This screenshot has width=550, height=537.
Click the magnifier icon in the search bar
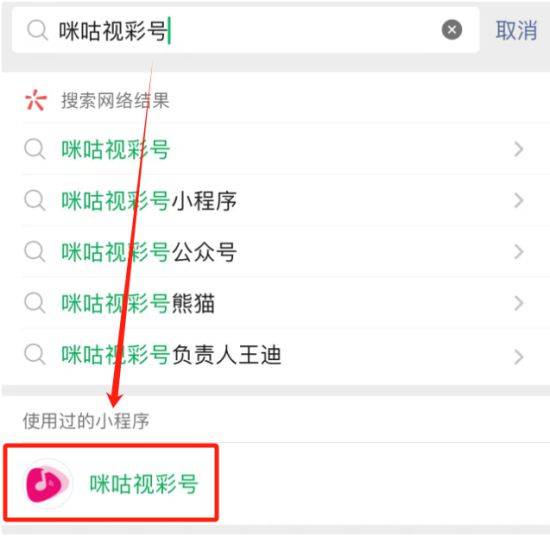37,30
